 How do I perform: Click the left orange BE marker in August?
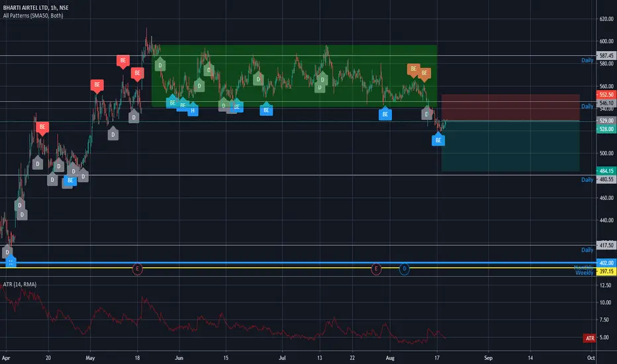[x=413, y=69]
